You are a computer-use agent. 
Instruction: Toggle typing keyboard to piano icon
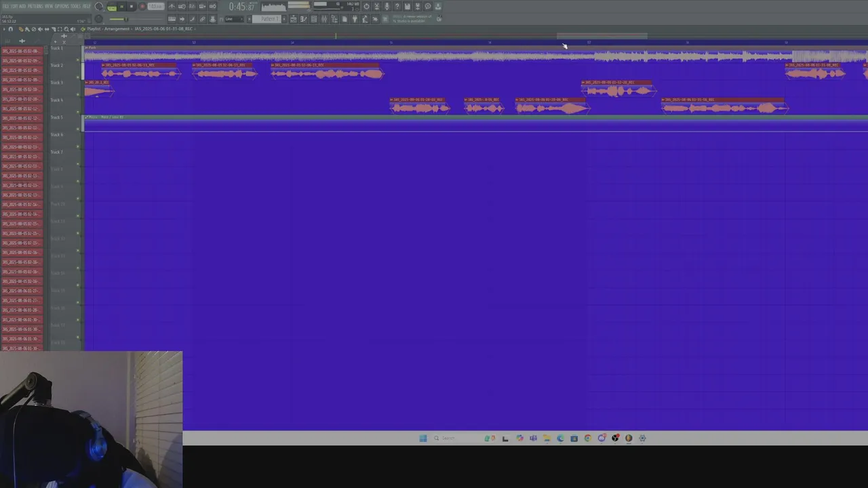172,19
